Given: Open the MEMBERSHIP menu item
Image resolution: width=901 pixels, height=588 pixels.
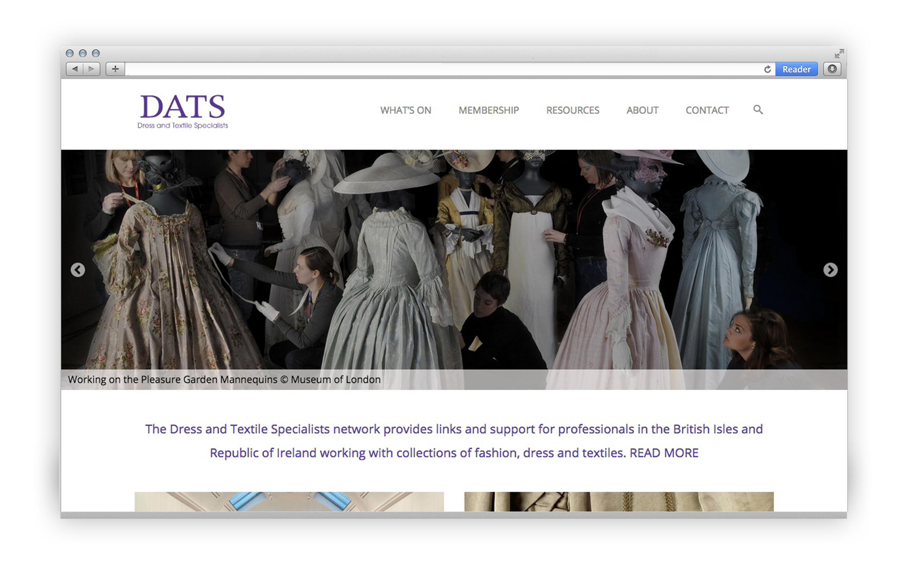Looking at the screenshot, I should (489, 110).
